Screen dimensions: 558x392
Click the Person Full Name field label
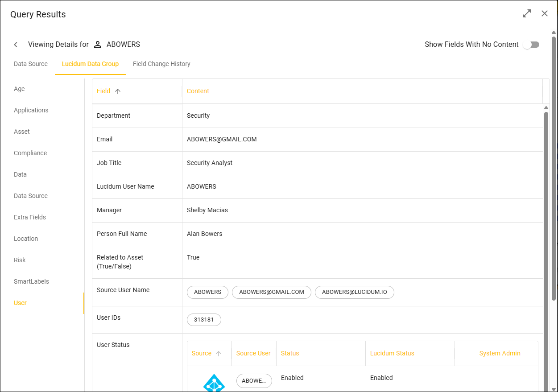click(122, 234)
